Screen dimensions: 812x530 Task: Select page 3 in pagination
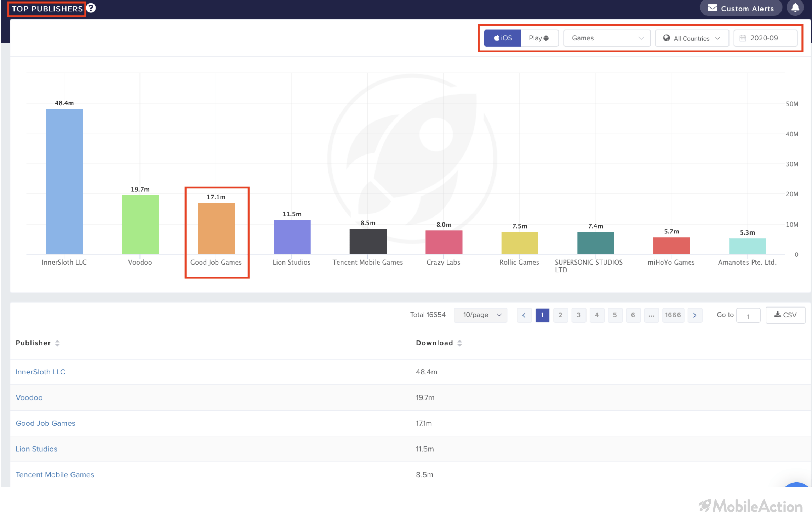click(578, 315)
